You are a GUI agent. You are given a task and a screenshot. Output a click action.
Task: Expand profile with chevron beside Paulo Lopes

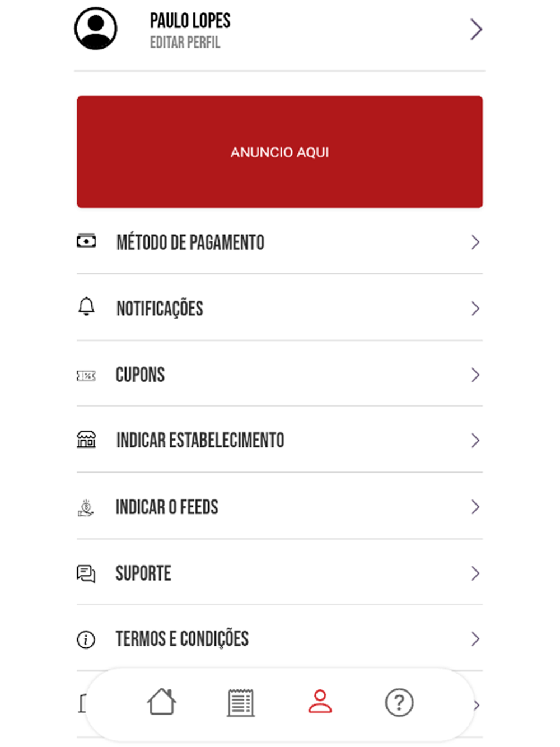point(476,29)
